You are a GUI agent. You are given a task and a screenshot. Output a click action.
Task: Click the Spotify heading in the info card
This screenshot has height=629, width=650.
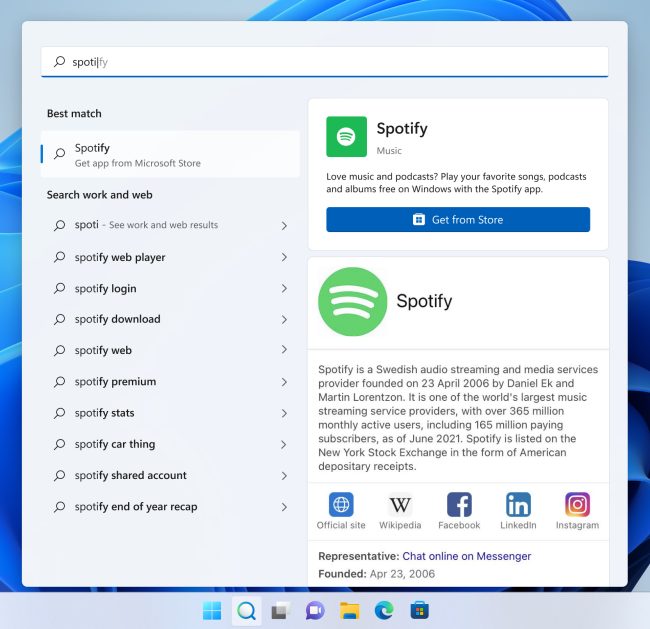click(x=424, y=301)
